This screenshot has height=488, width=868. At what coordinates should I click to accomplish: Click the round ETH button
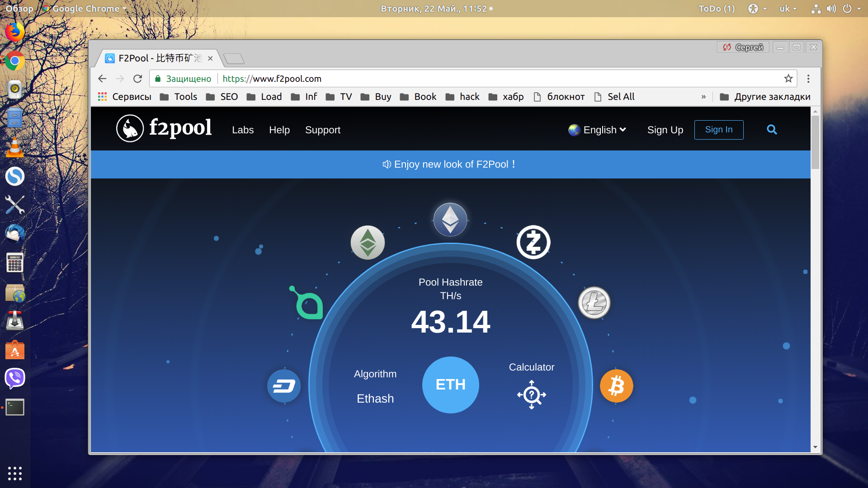(x=450, y=385)
